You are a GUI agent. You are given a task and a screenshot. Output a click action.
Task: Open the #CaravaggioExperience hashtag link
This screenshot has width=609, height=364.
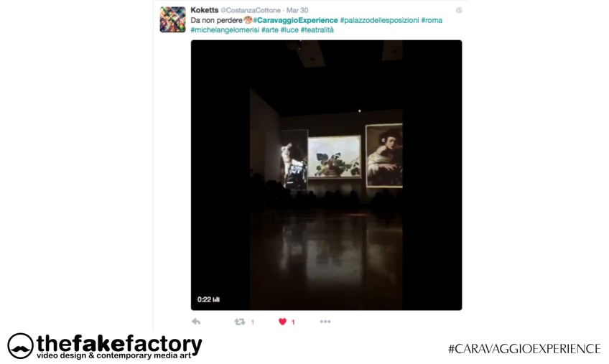pos(295,20)
